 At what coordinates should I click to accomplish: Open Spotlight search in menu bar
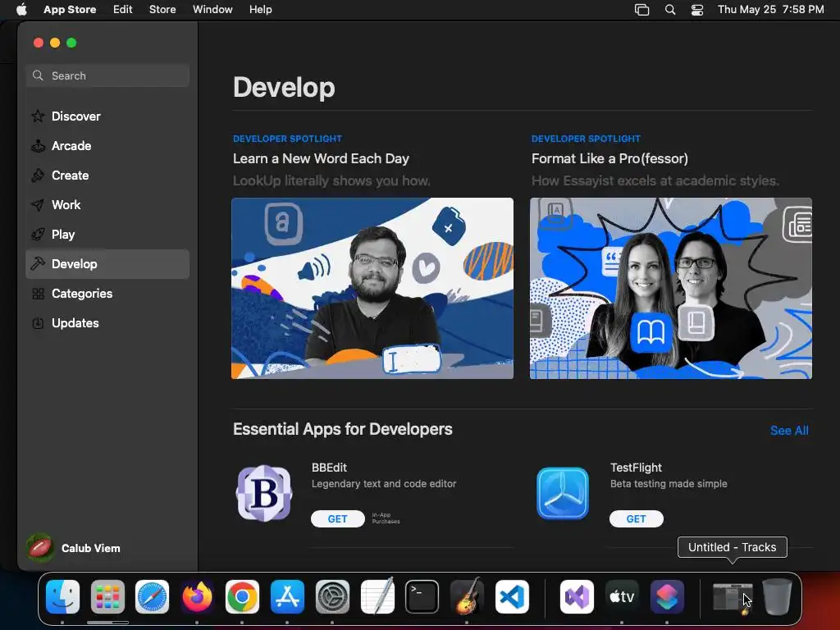(x=669, y=10)
